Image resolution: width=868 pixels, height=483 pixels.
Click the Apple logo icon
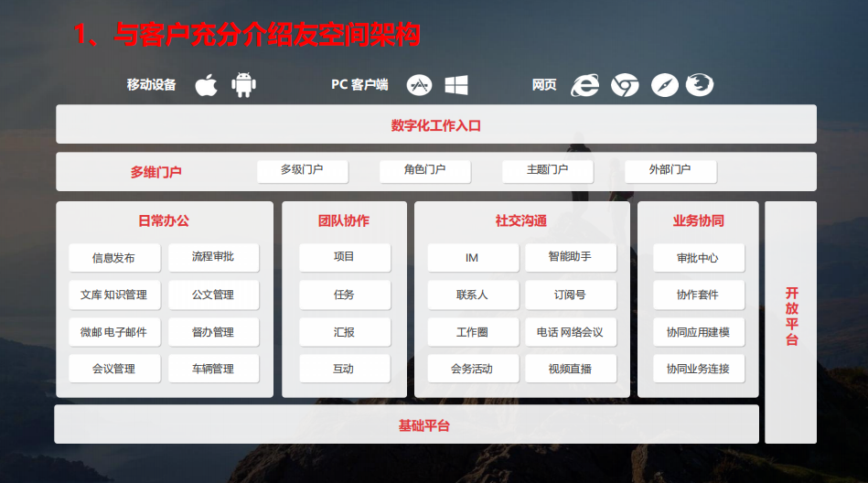coord(207,85)
